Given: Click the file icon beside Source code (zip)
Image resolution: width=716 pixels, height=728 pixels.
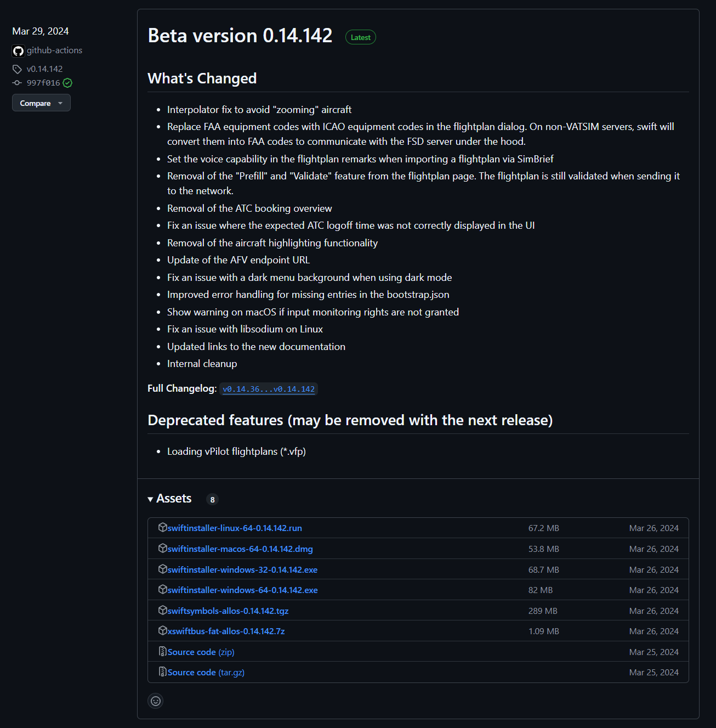Looking at the screenshot, I should [x=163, y=651].
